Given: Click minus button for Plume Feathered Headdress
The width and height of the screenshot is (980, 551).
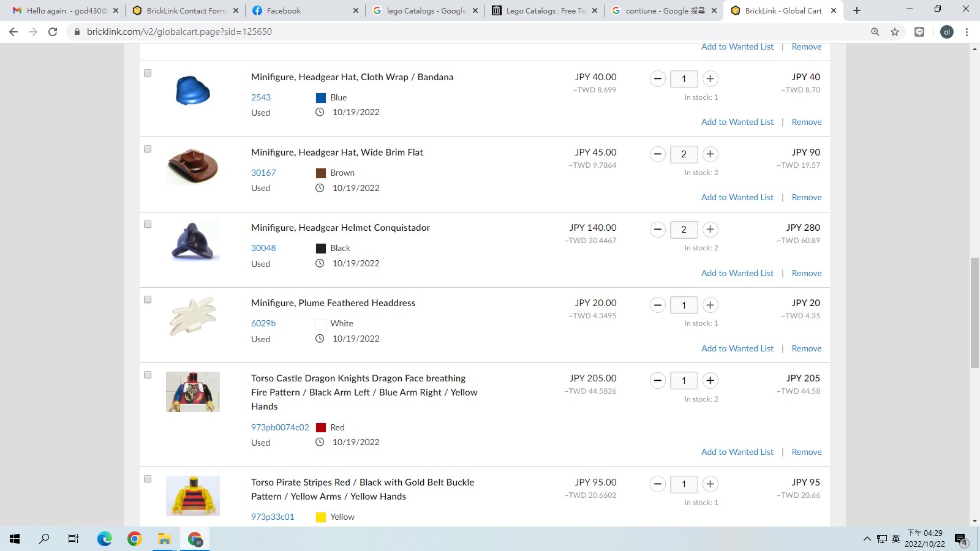Looking at the screenshot, I should pyautogui.click(x=658, y=305).
